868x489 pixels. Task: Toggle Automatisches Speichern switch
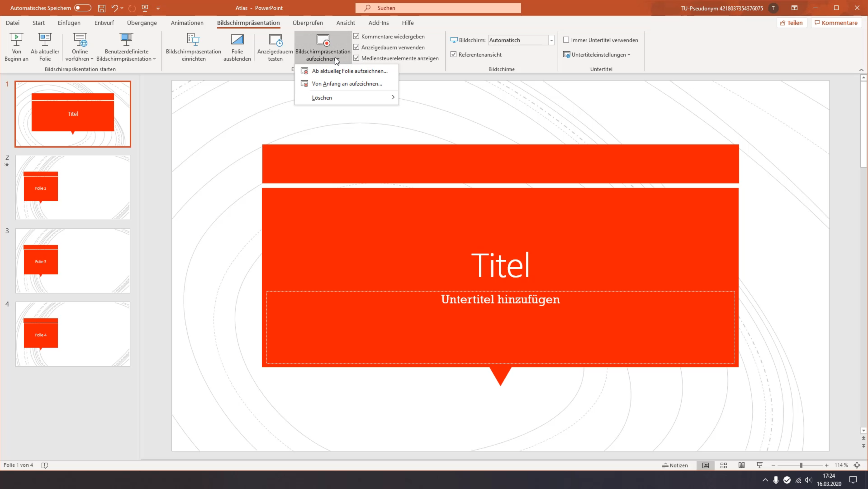click(83, 8)
